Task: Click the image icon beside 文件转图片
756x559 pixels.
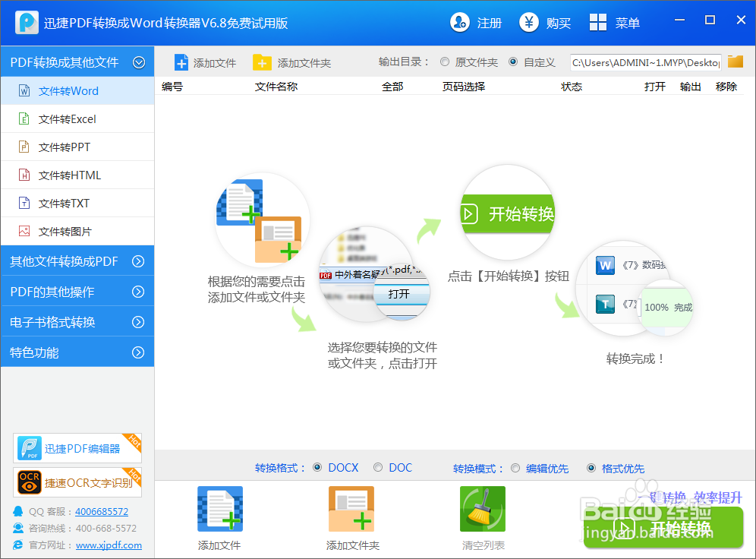Action: click(24, 231)
